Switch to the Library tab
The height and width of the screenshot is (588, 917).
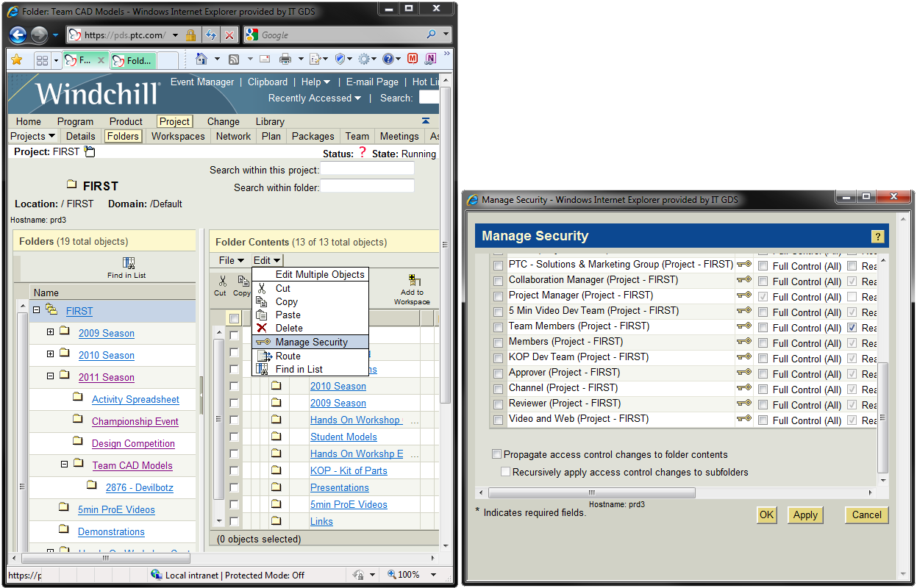pos(270,121)
